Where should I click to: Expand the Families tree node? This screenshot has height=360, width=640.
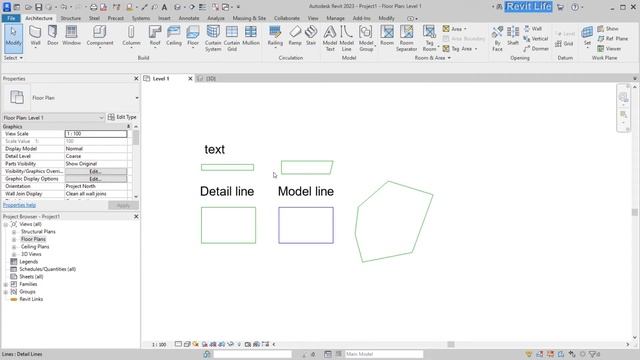coord(6,284)
